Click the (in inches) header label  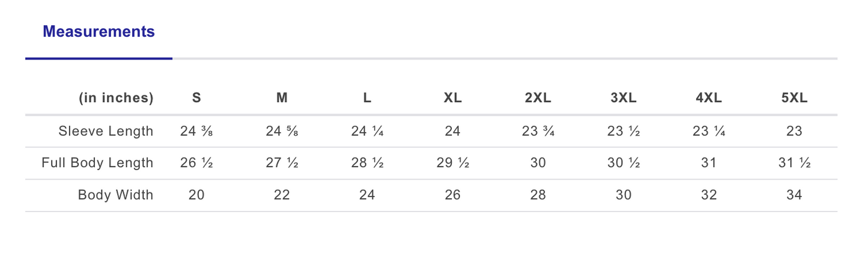point(116,98)
